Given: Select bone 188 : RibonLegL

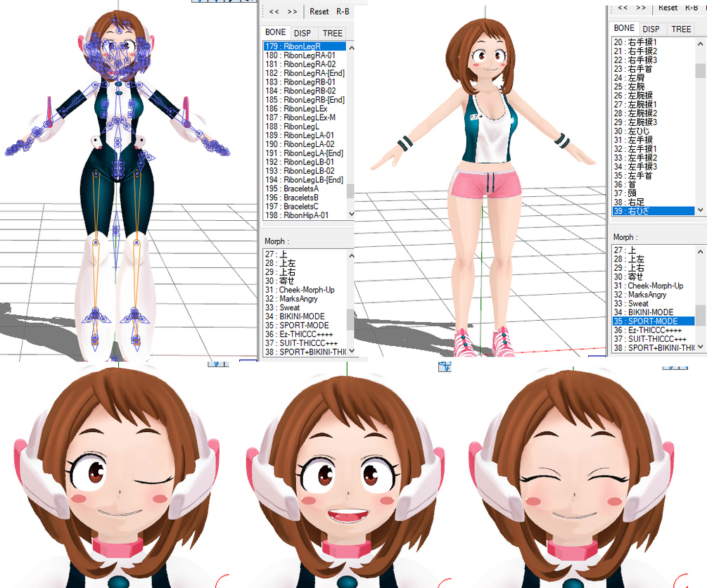Looking at the screenshot, I should 305,127.
